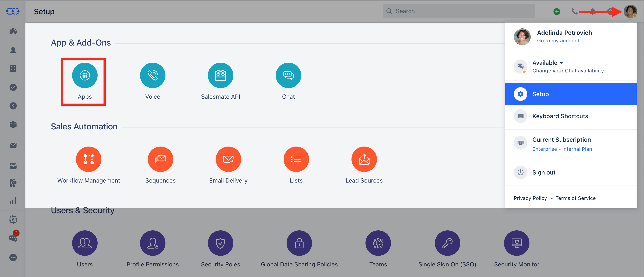The image size is (644, 277).
Task: Select Setup in profile menu
Action: click(x=571, y=94)
